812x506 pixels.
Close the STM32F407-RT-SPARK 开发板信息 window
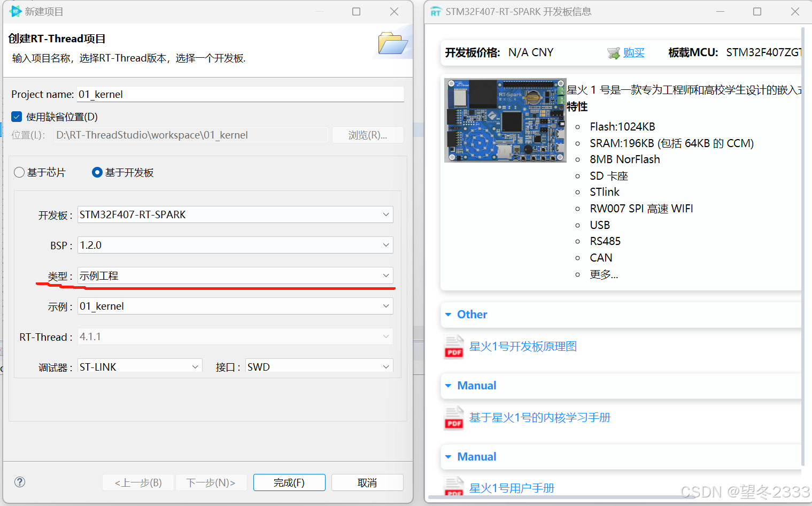point(795,11)
